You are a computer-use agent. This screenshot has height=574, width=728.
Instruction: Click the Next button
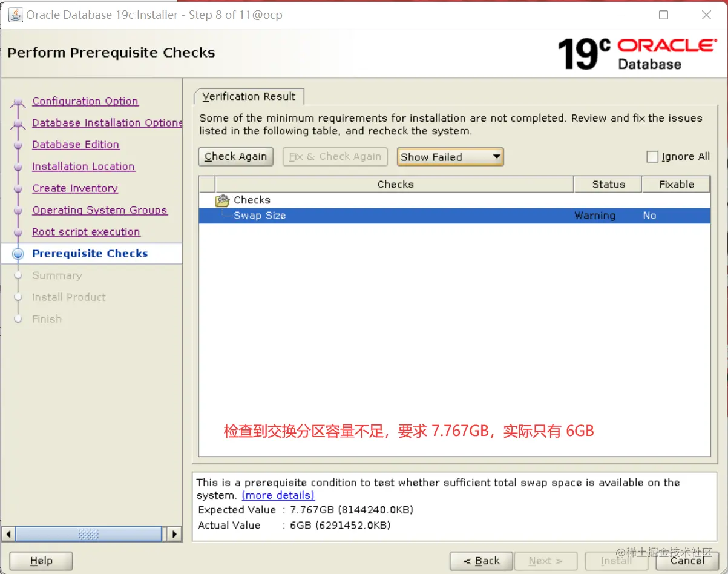point(545,561)
